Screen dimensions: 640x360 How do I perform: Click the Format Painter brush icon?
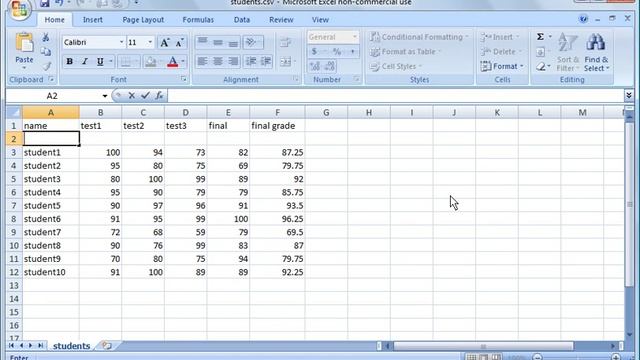point(47,66)
